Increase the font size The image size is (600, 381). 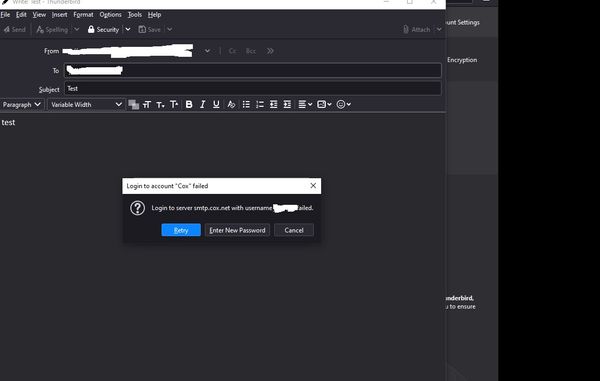coord(174,104)
